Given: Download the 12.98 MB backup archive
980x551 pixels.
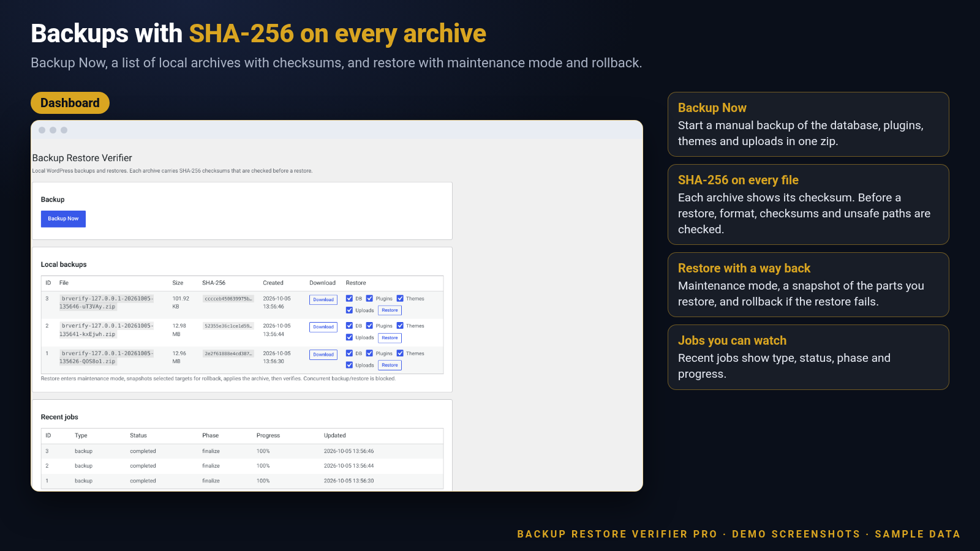Looking at the screenshot, I should click(x=323, y=327).
